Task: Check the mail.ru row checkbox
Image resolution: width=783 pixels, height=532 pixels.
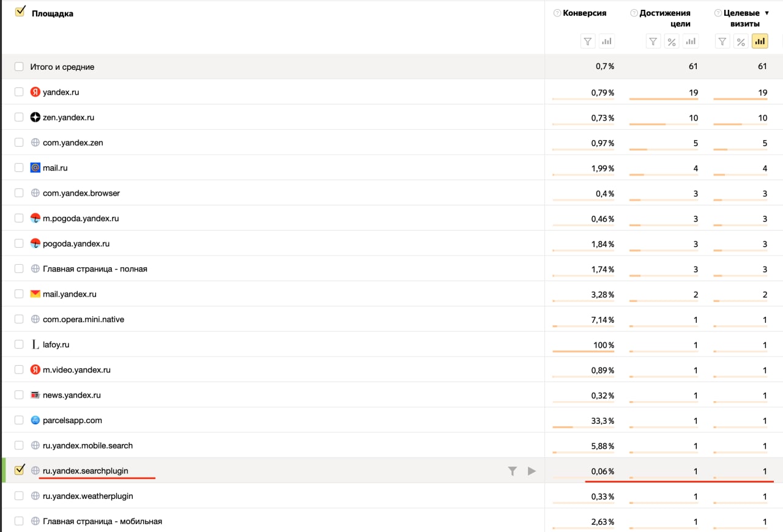Action: (x=19, y=168)
